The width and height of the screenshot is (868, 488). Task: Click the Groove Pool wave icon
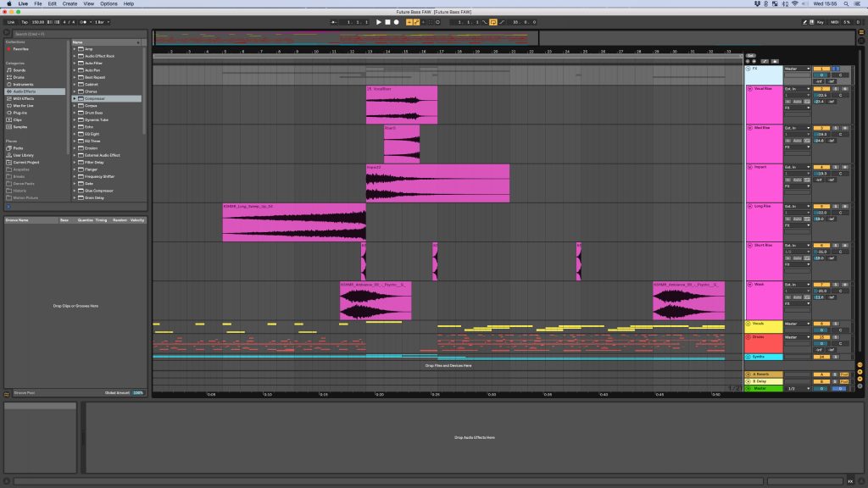[x=7, y=394]
